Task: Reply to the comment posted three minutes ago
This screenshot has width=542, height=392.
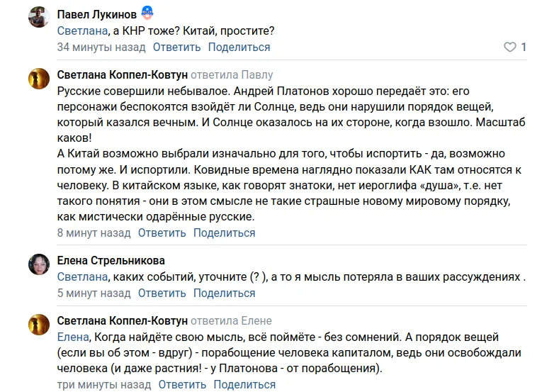Action: pos(182,385)
